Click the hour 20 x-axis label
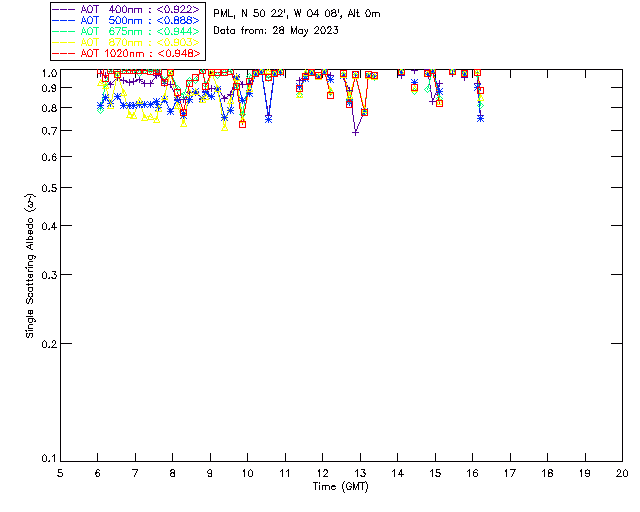Viewport: 640px width, 512px height. point(622,473)
